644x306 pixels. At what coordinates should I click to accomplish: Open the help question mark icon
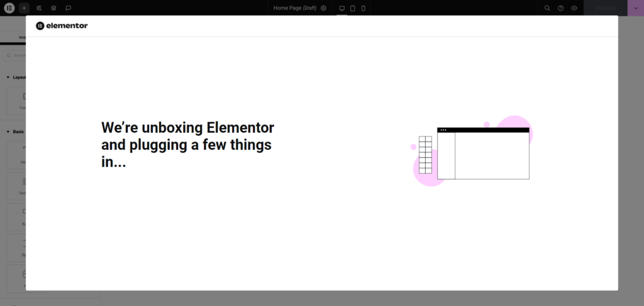click(x=560, y=8)
